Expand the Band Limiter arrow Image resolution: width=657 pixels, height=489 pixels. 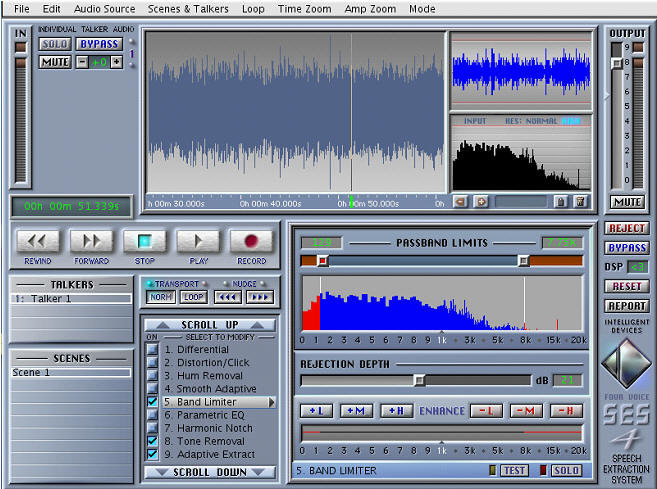[x=272, y=402]
